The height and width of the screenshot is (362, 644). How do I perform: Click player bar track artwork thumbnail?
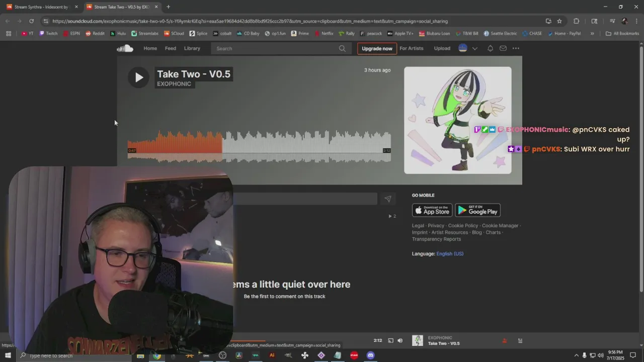(x=418, y=340)
